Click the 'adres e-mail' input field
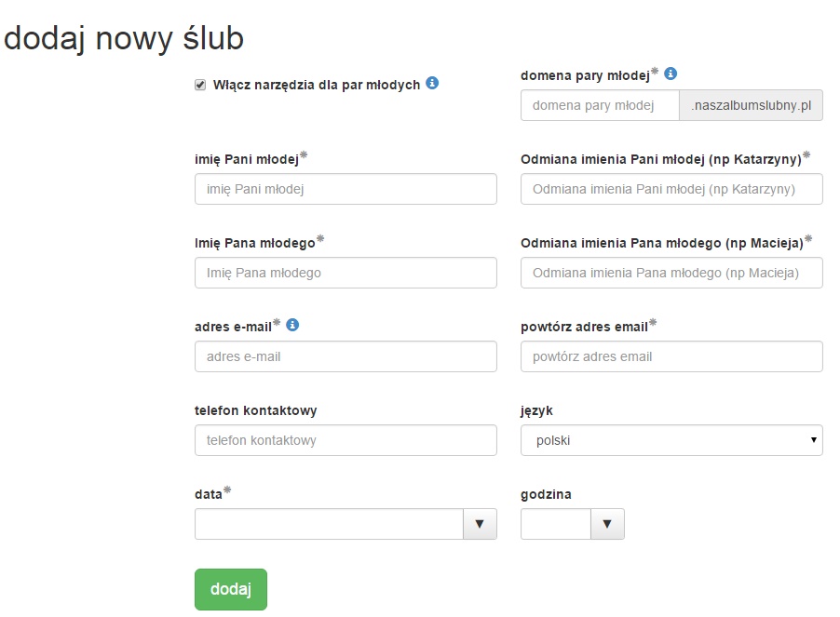840x617 pixels. pyautogui.click(x=345, y=356)
